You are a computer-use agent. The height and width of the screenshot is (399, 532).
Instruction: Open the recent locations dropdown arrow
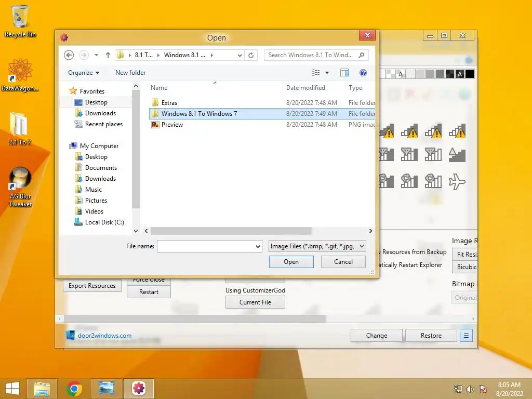pyautogui.click(x=96, y=55)
